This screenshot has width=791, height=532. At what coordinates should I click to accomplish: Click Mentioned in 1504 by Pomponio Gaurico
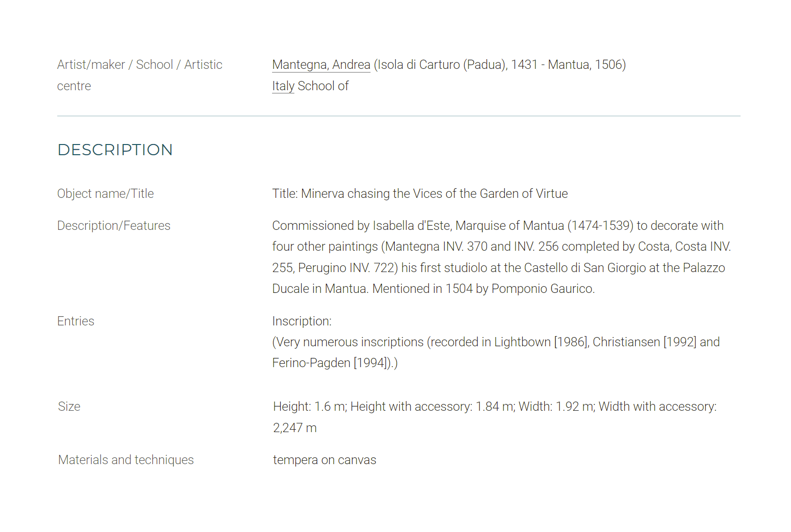(x=484, y=289)
